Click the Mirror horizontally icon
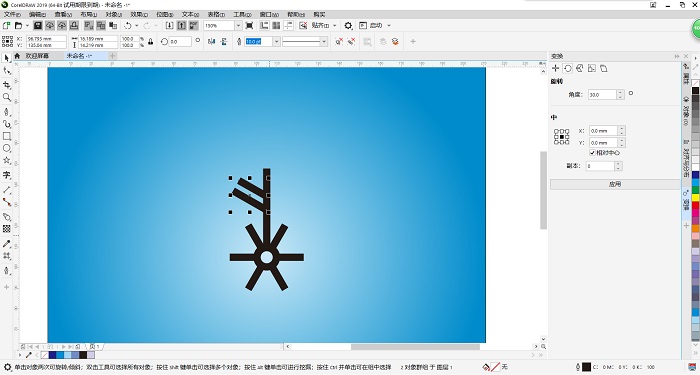Screen dimensions: 700x375 click(212, 42)
